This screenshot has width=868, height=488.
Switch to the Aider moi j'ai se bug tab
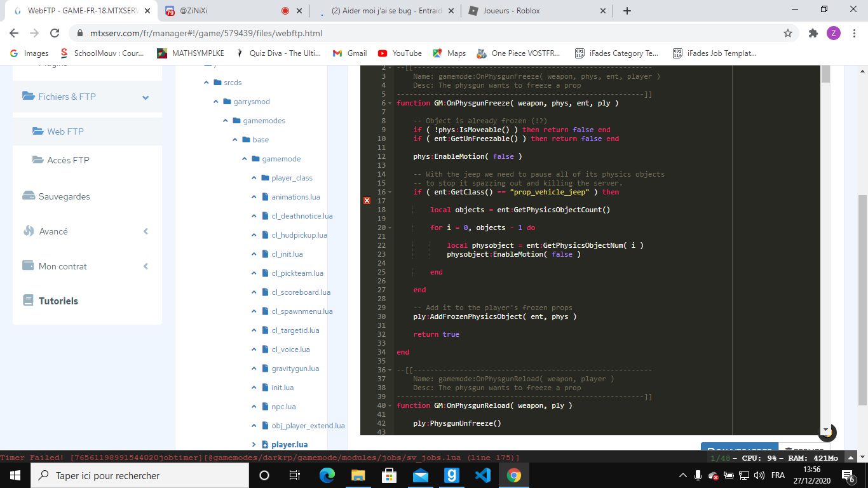[386, 11]
